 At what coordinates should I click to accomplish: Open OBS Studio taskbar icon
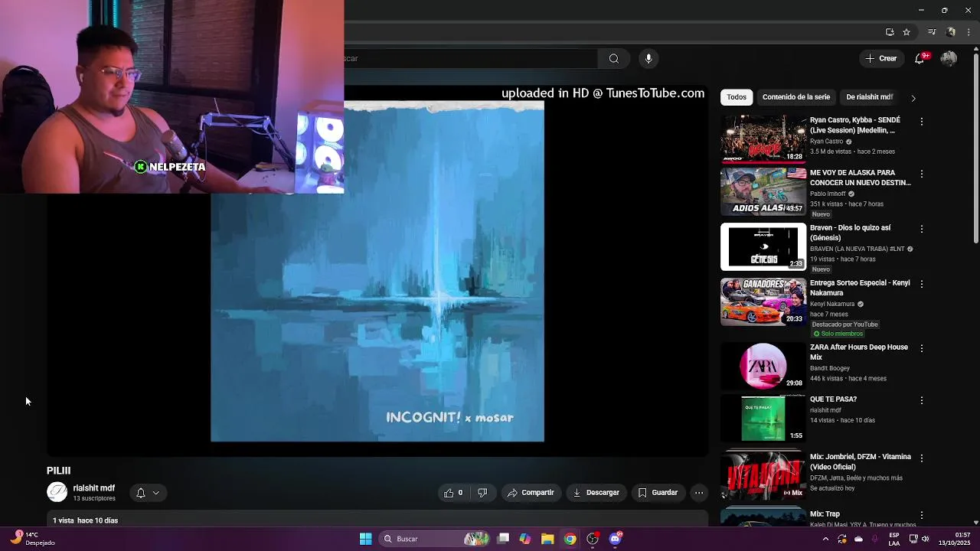[593, 539]
